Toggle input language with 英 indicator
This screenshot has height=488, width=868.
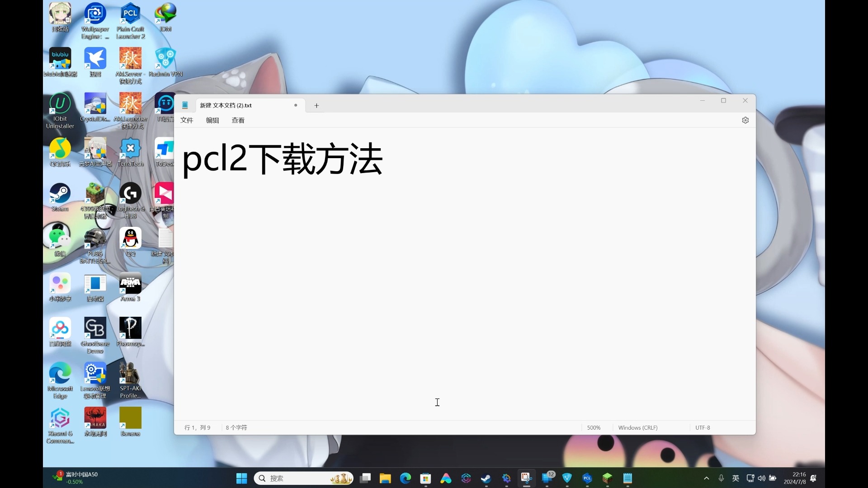[735, 478]
